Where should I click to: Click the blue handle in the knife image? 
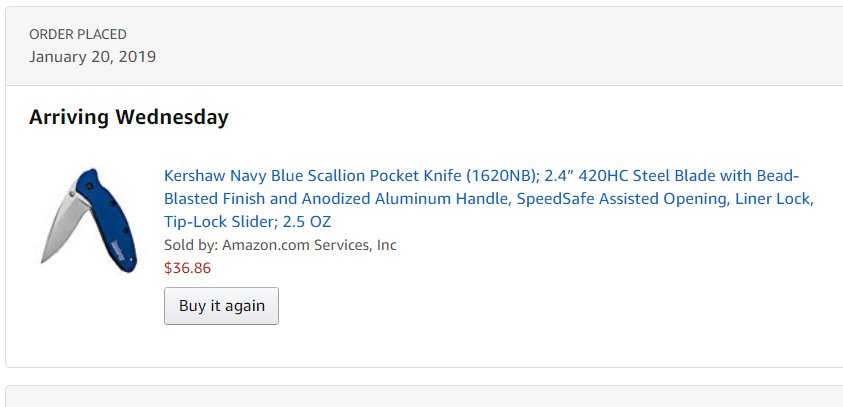[x=108, y=218]
